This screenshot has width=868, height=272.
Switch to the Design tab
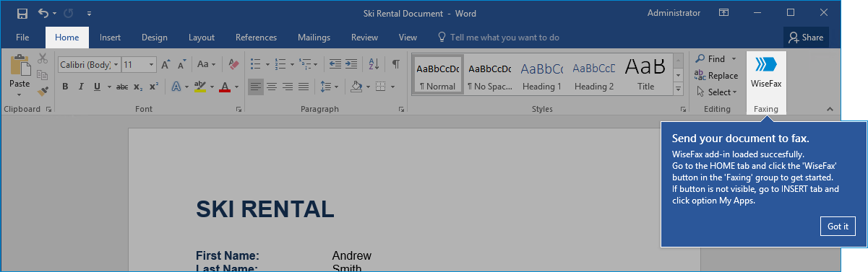tap(155, 38)
